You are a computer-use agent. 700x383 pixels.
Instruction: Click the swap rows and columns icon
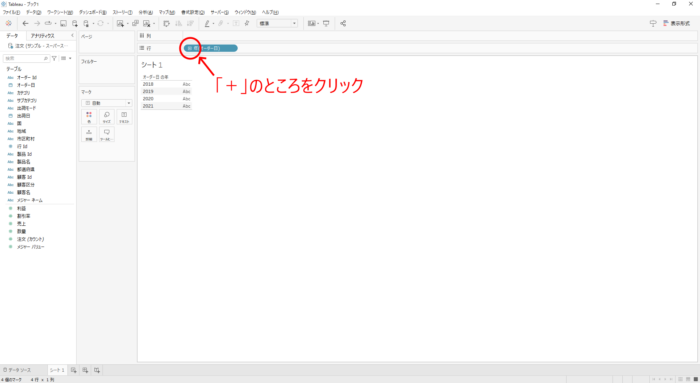pyautogui.click(x=167, y=23)
